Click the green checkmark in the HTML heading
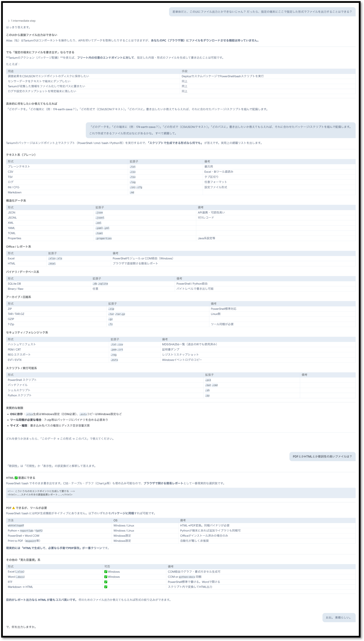Viewport: 364px width, 641px height. (16, 478)
